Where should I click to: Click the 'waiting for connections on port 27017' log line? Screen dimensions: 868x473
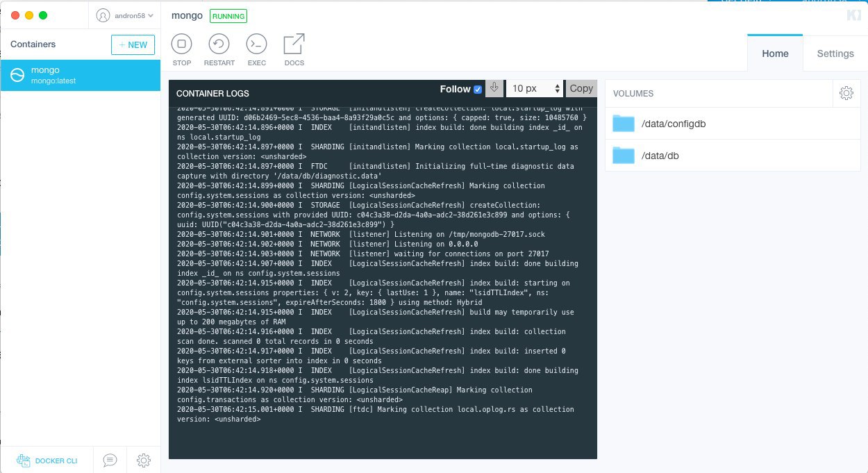(x=362, y=254)
